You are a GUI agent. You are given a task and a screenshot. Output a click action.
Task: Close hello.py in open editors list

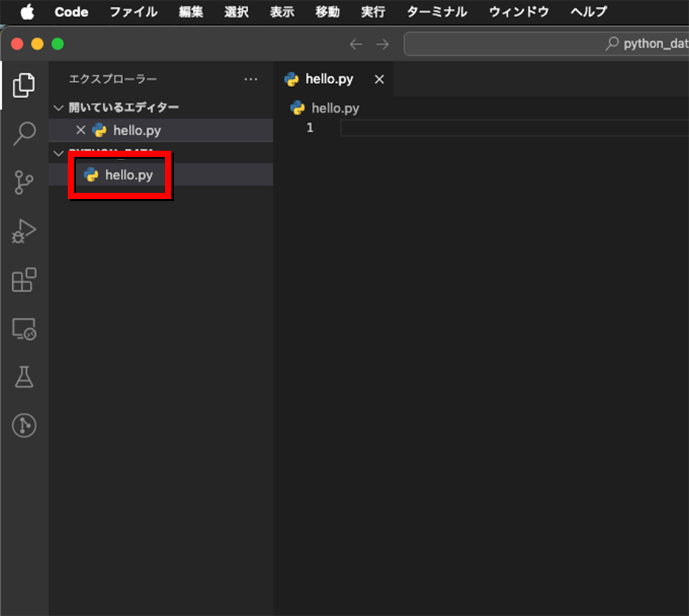tap(80, 130)
